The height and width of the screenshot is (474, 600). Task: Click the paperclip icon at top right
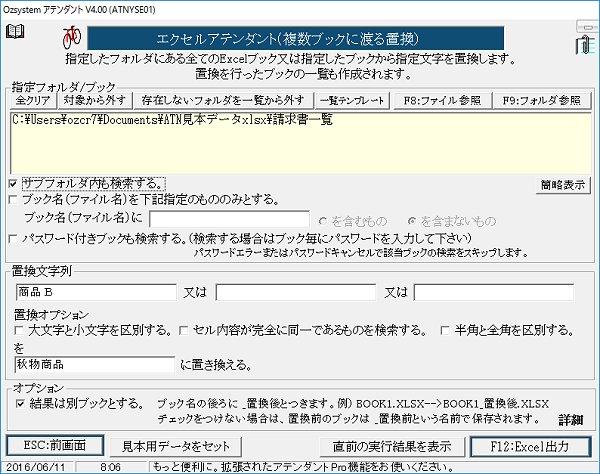[585, 45]
